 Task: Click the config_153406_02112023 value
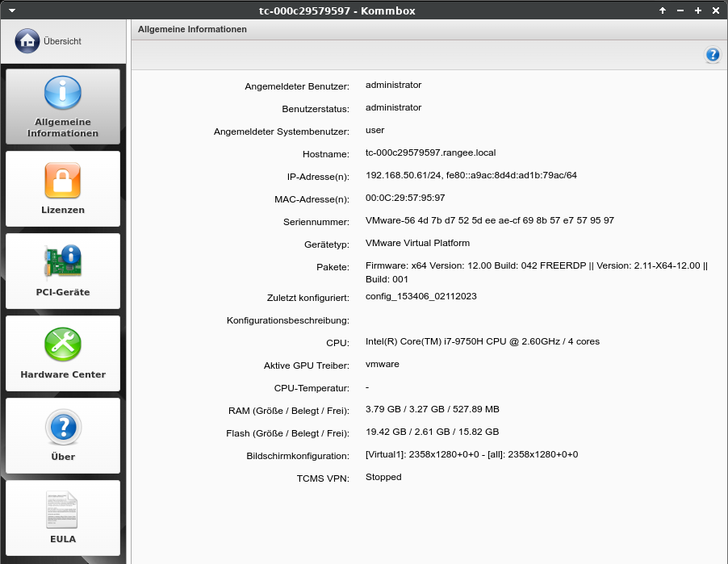click(x=420, y=296)
